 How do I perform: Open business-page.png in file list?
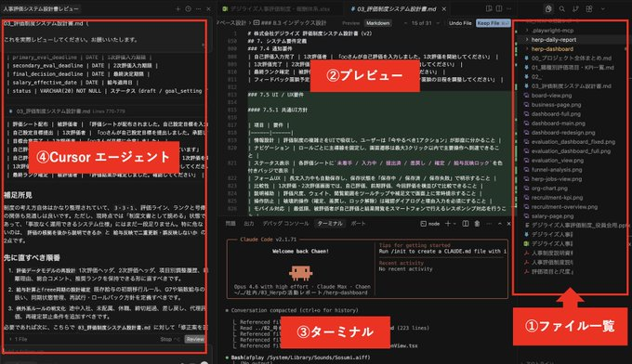(x=556, y=105)
